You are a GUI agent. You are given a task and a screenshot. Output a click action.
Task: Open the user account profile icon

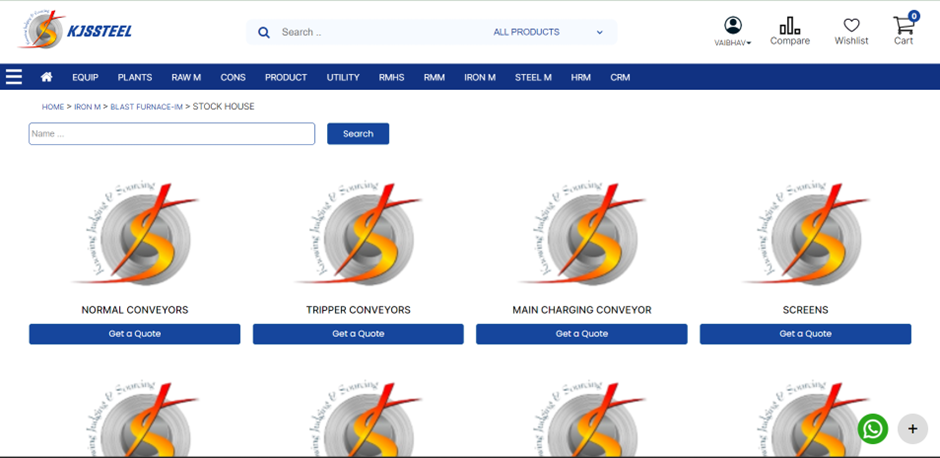click(733, 25)
